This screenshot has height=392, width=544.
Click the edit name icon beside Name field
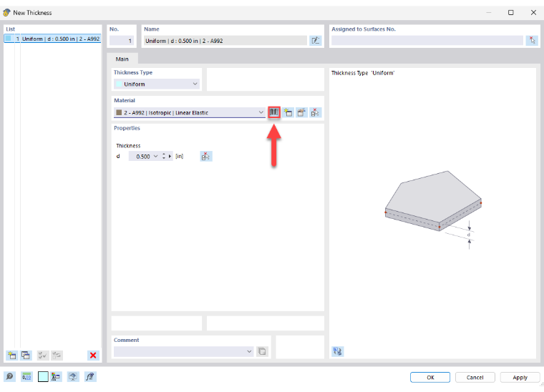click(x=316, y=41)
